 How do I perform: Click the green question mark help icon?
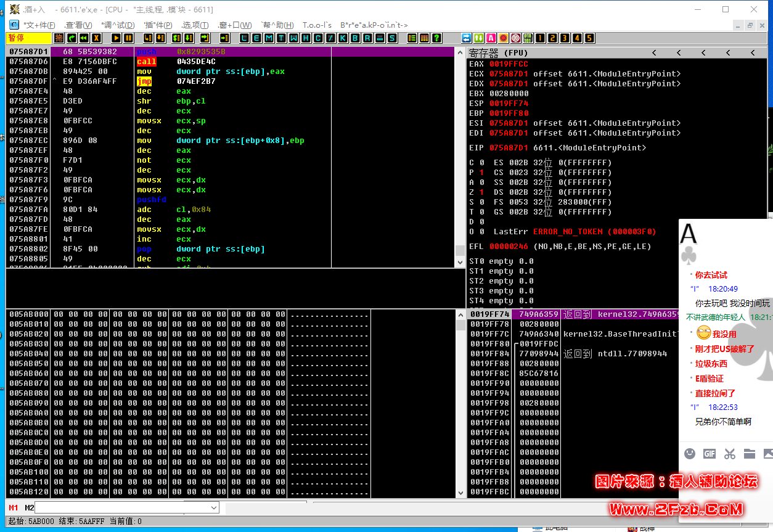click(436, 38)
